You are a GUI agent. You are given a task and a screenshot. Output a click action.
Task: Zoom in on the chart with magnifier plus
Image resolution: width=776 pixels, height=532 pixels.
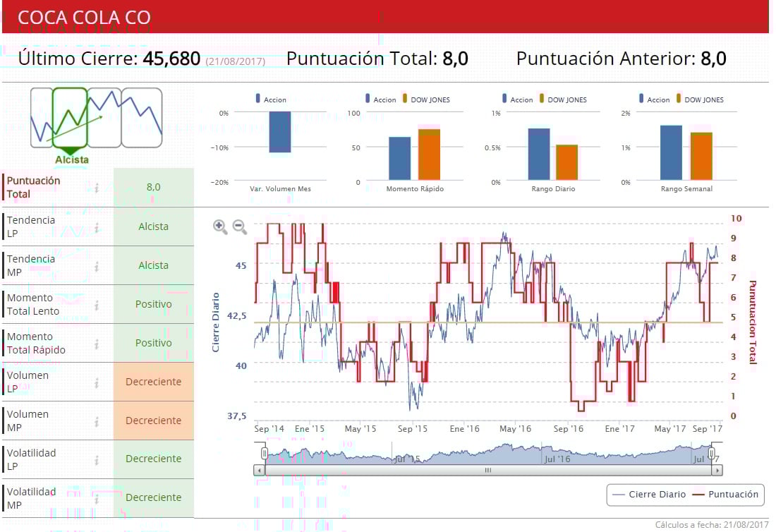pos(219,226)
